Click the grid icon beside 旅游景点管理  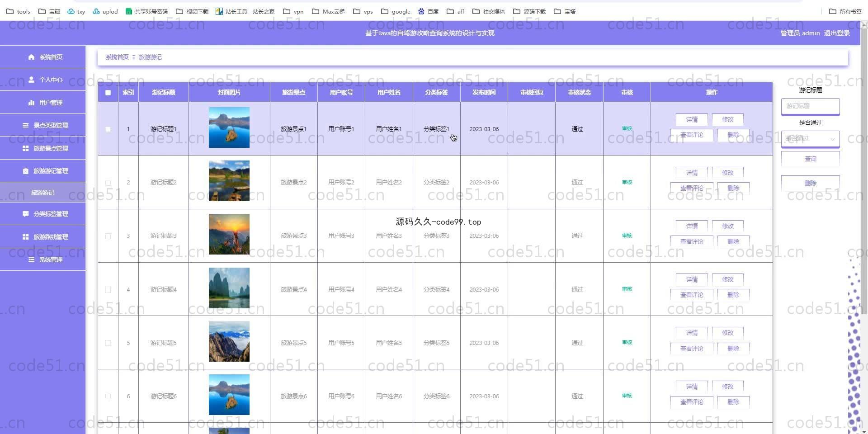(26, 148)
